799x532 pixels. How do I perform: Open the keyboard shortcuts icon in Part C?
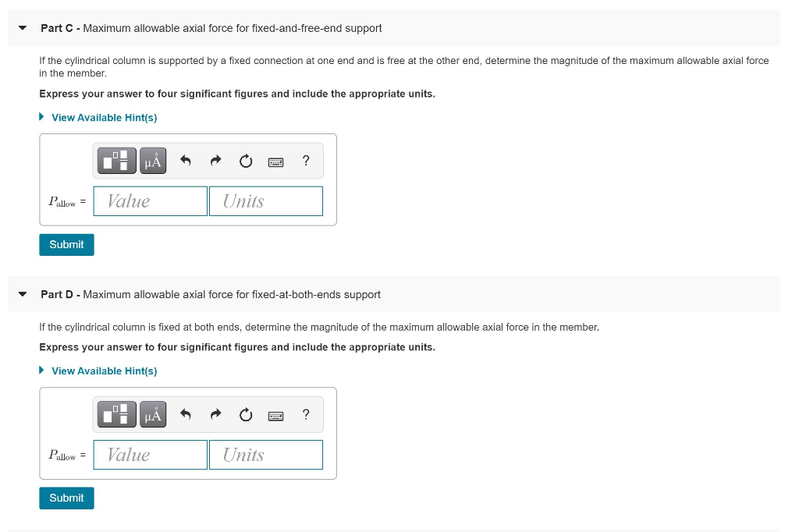(276, 161)
